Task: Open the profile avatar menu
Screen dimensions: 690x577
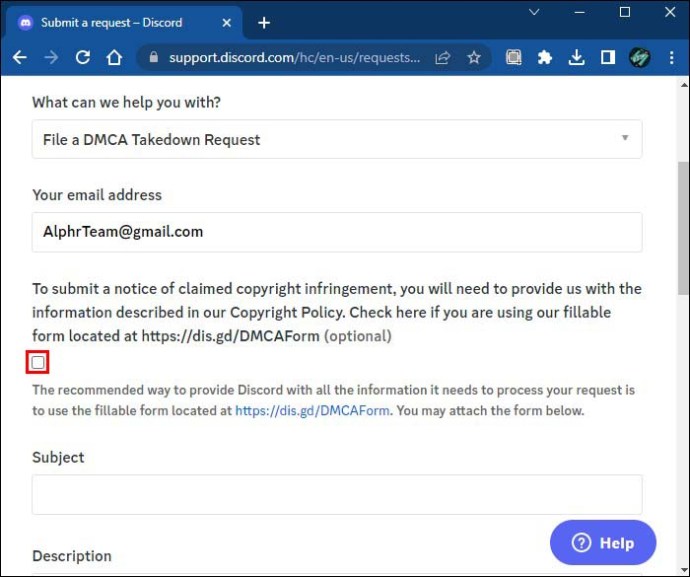Action: point(639,58)
